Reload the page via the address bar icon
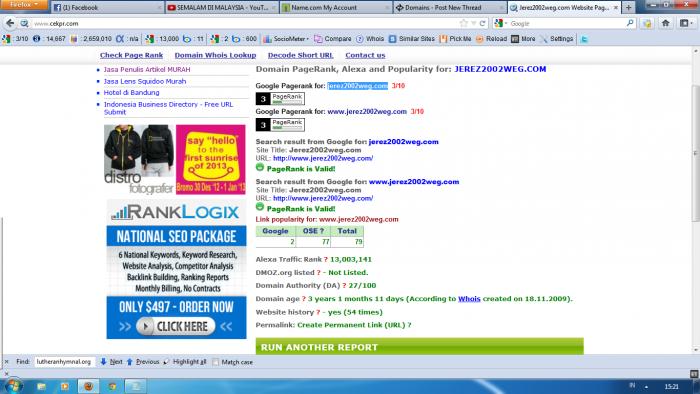 pyautogui.click(x=482, y=23)
